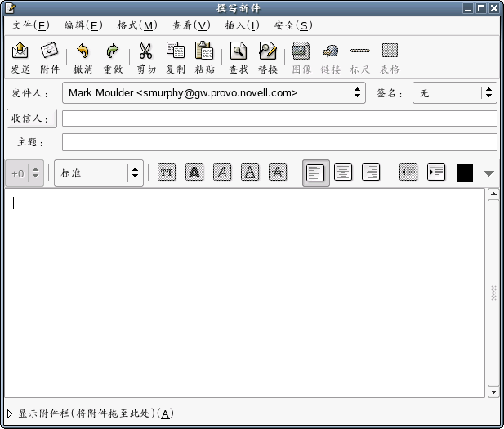Image resolution: width=504 pixels, height=429 pixels.
Task: Click the 附件 (Attach) paperclip icon
Action: coord(50,50)
